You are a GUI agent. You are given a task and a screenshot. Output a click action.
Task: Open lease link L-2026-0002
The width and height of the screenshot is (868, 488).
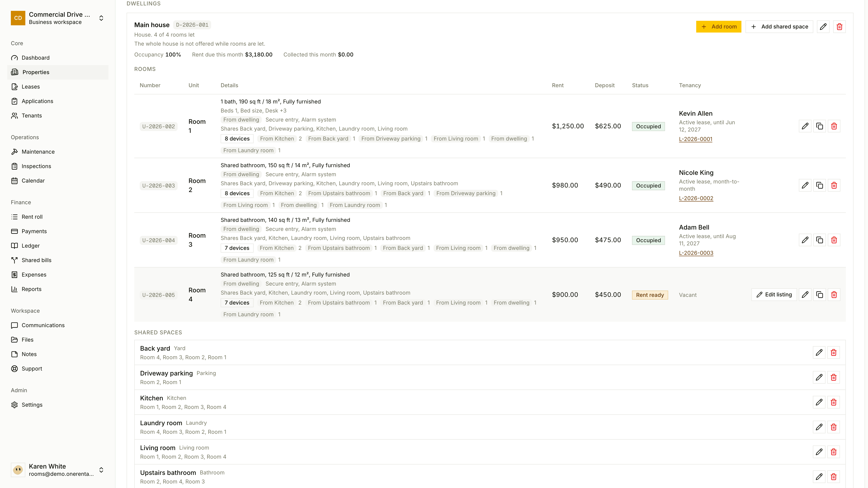pos(696,198)
